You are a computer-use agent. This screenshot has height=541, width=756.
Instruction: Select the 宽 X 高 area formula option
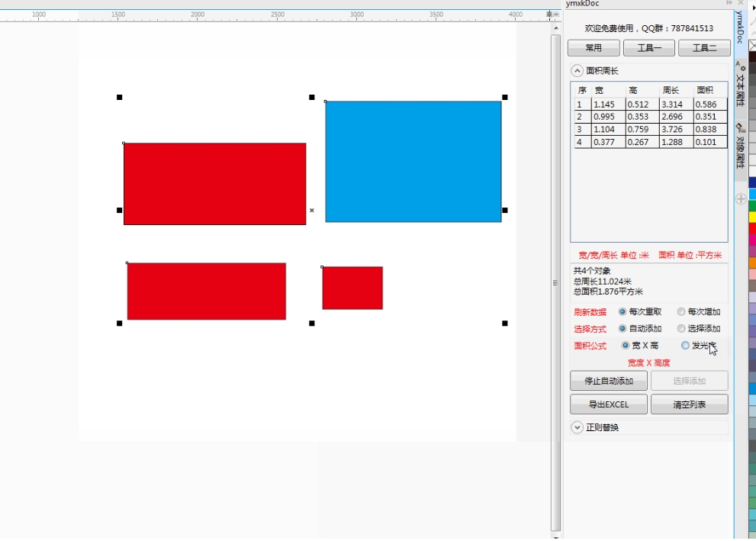click(x=626, y=346)
